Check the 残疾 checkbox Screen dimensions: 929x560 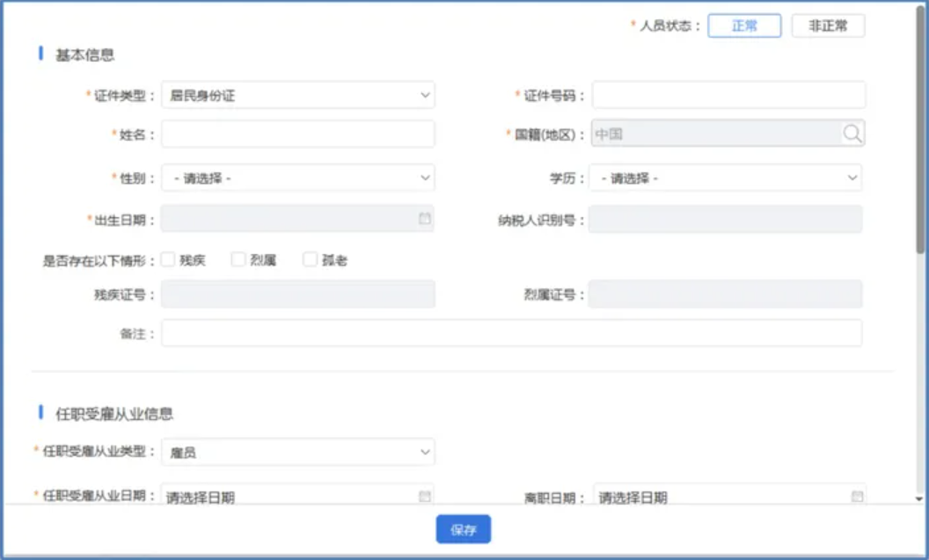click(168, 259)
